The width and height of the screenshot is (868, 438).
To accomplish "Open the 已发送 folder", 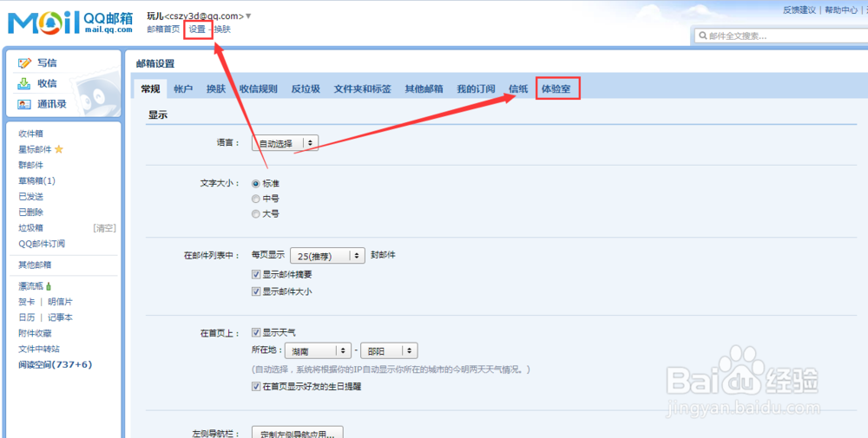I will coord(30,196).
